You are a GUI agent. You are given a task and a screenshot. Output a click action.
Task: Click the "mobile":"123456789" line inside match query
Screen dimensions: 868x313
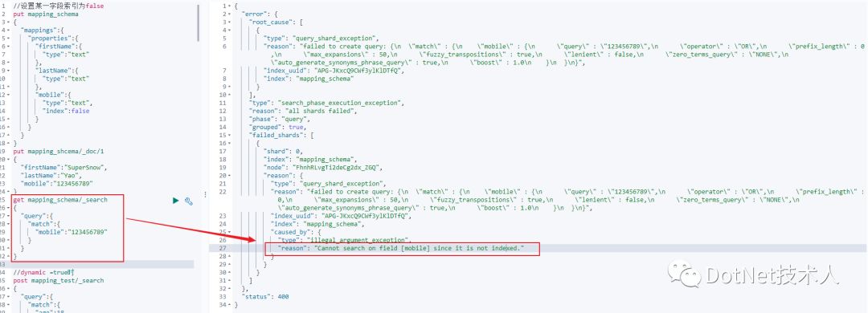click(x=71, y=232)
